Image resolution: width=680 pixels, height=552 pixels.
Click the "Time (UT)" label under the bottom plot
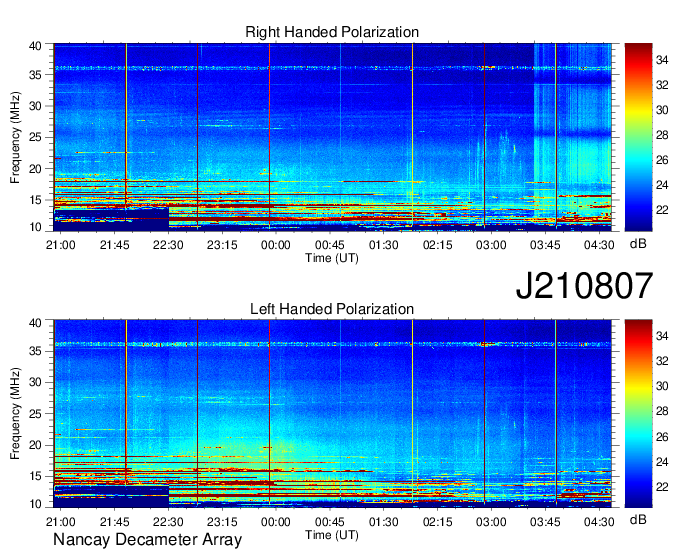[332, 534]
